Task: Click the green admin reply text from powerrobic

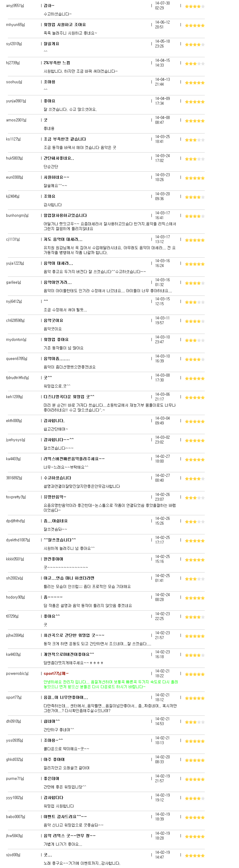Action: point(111,684)
